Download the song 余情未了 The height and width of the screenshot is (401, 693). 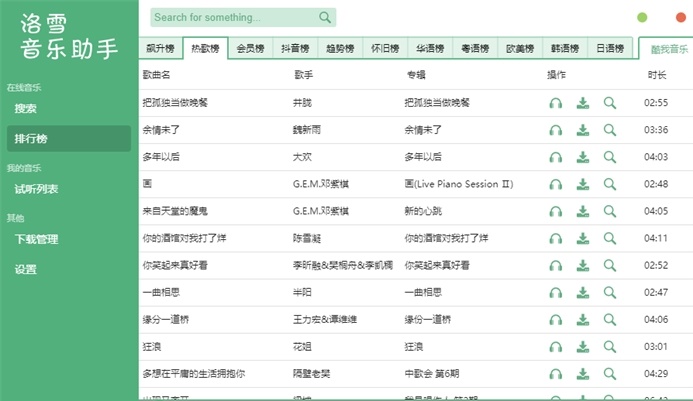point(583,130)
